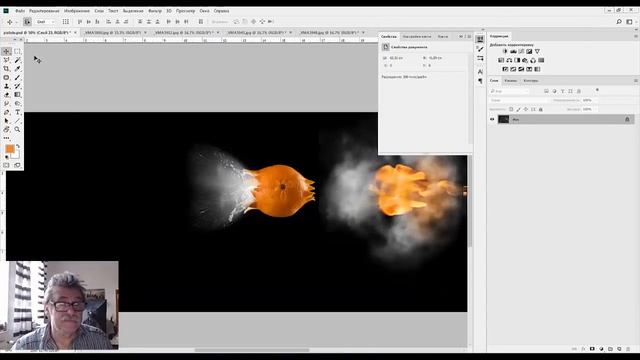The width and height of the screenshot is (640, 360).
Task: Switch to the Кисти tab
Action: [x=442, y=37]
